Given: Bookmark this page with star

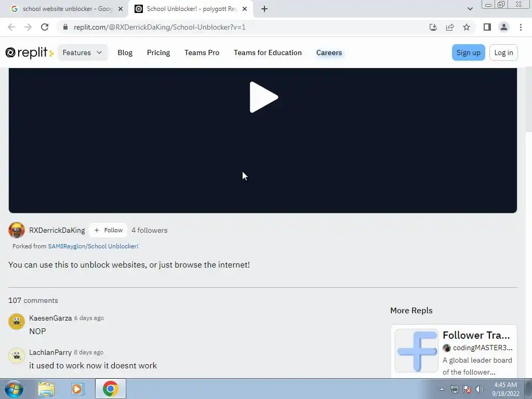Looking at the screenshot, I should tap(467, 27).
